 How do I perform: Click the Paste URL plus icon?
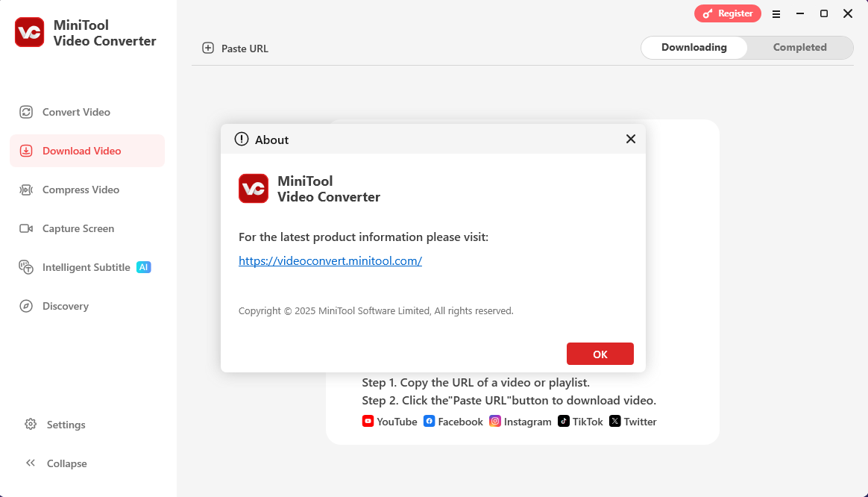pyautogui.click(x=208, y=49)
